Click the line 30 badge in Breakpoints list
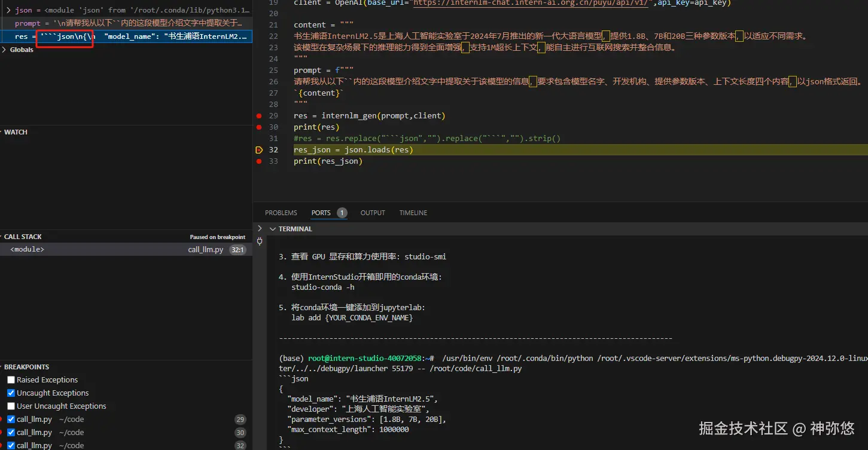The width and height of the screenshot is (868, 450). (240, 433)
